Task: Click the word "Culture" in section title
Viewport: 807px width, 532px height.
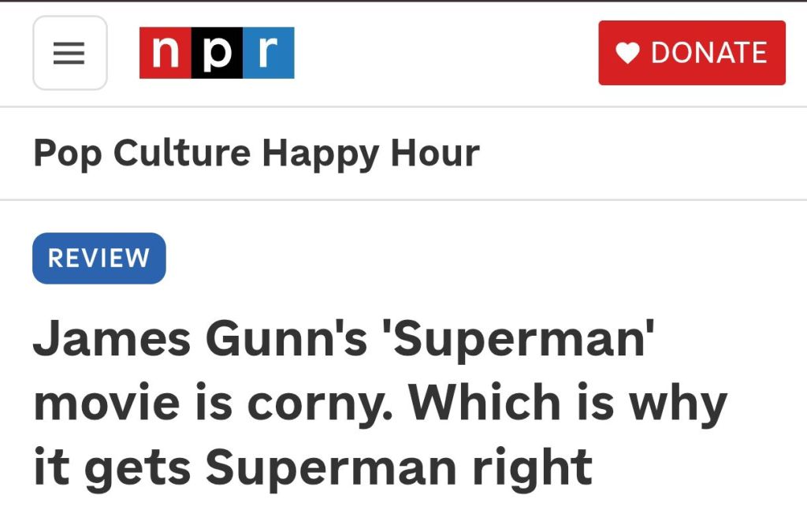Action: click(181, 153)
